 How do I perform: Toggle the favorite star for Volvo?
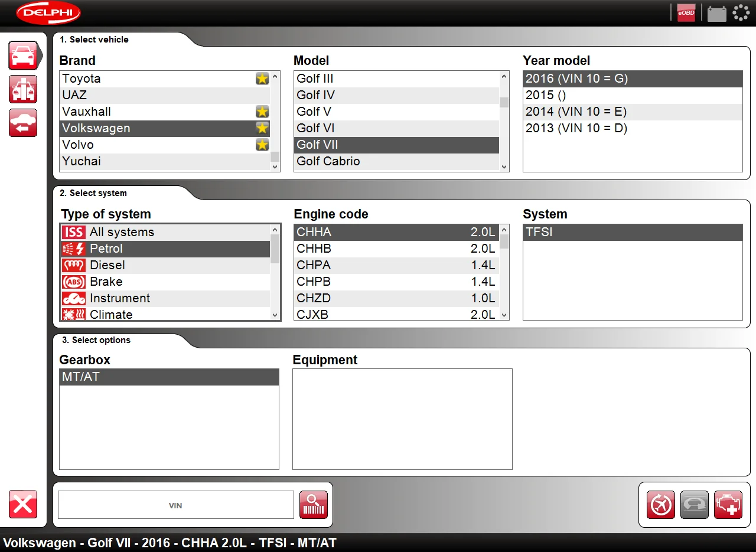(x=262, y=145)
